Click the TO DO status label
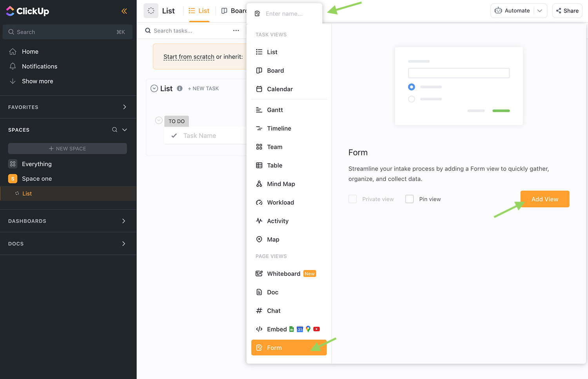This screenshot has height=379, width=588. [176, 121]
